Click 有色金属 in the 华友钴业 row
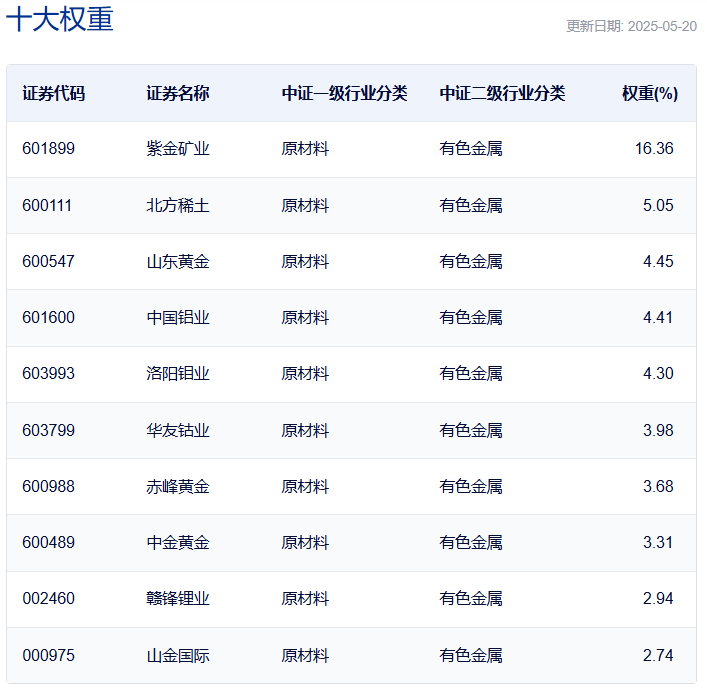707x692 pixels. pos(471,430)
